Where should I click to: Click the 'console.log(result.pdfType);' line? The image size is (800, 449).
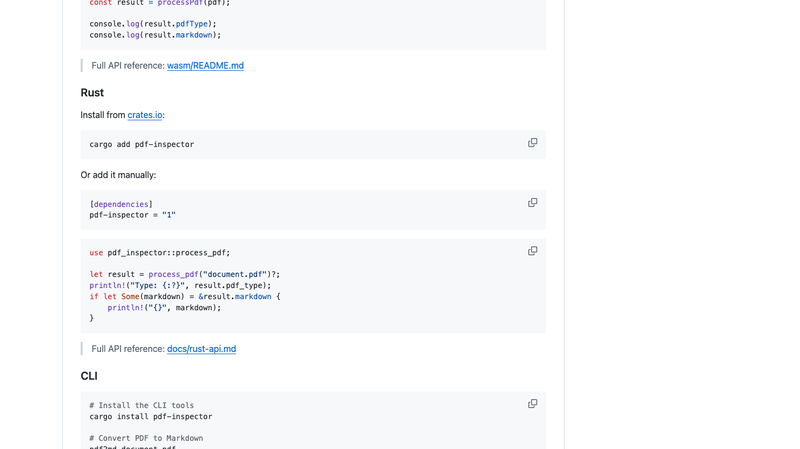[x=153, y=24]
